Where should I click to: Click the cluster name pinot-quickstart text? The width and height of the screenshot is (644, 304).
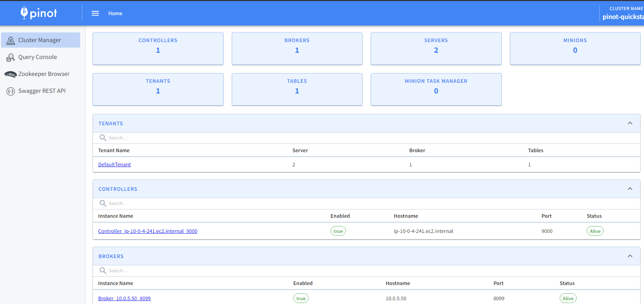[623, 17]
